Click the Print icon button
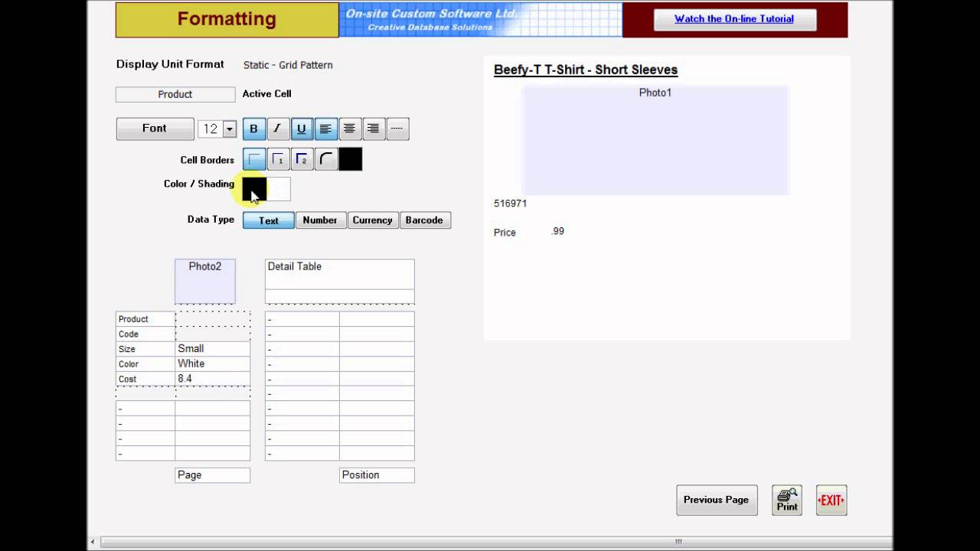This screenshot has height=551, width=980. (x=787, y=500)
